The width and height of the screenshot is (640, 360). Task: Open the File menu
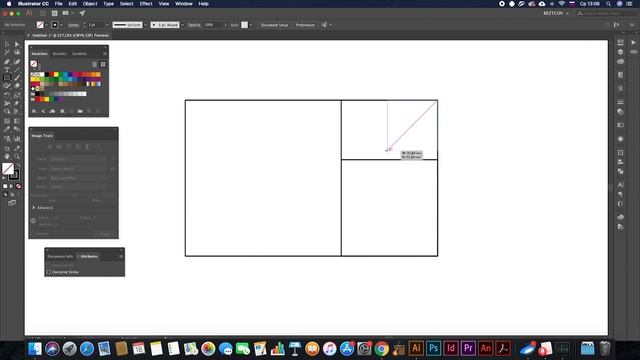point(58,4)
